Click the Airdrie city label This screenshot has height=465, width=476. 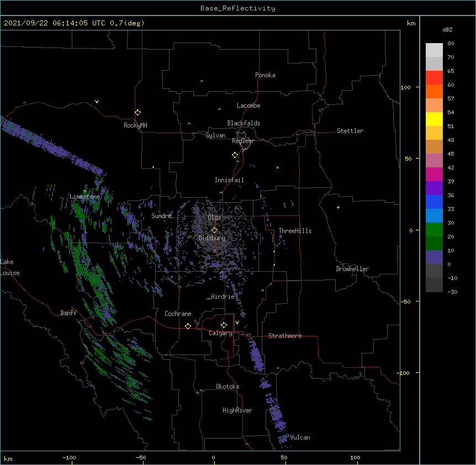point(223,297)
